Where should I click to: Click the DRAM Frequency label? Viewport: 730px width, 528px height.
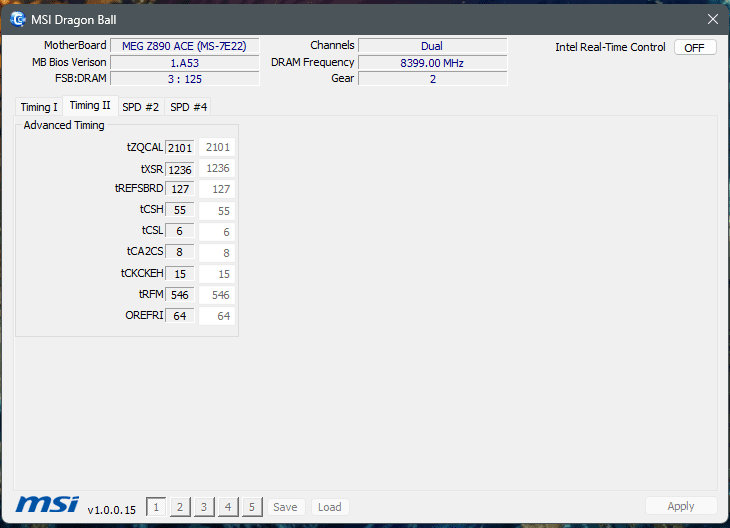[312, 62]
